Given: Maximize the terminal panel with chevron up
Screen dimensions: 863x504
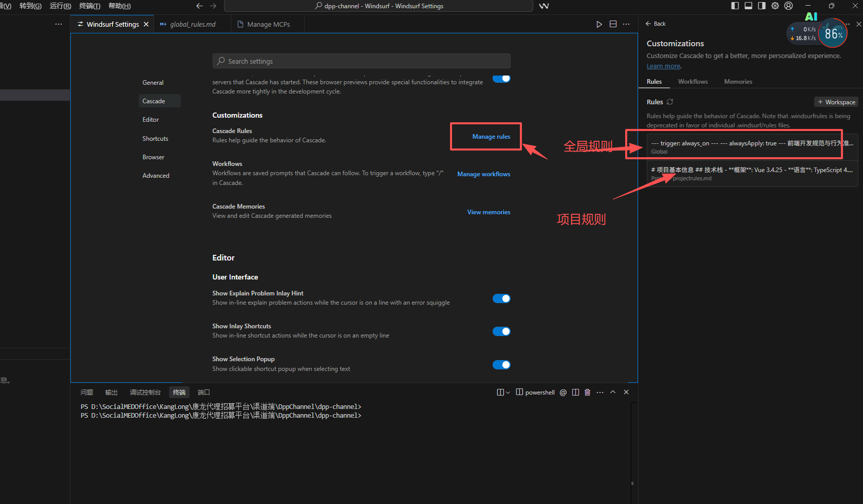Looking at the screenshot, I should pyautogui.click(x=613, y=392).
